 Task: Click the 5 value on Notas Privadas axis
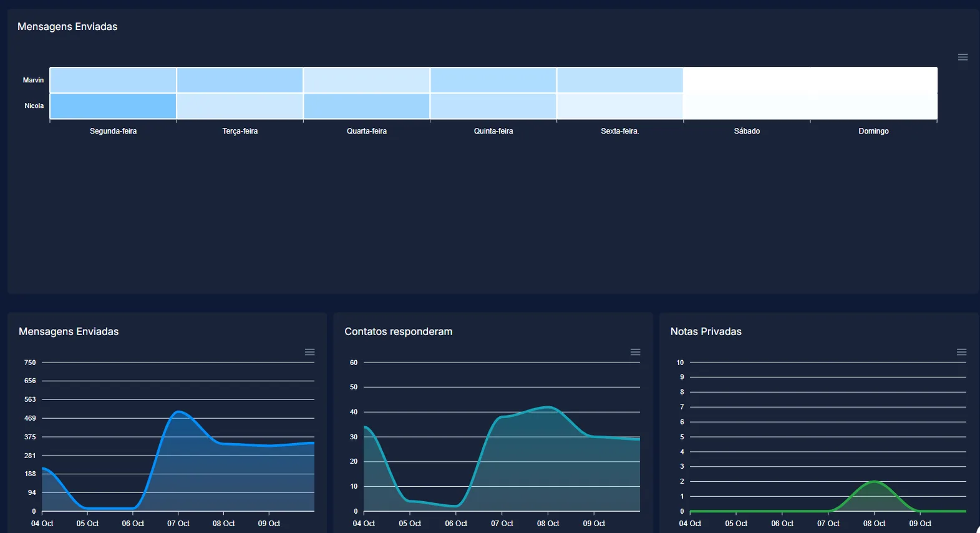(682, 437)
